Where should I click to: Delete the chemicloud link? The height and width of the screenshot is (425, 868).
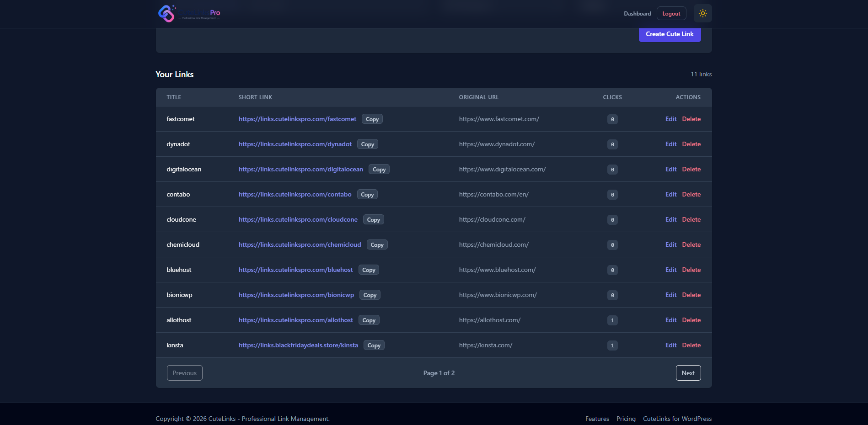(x=691, y=244)
